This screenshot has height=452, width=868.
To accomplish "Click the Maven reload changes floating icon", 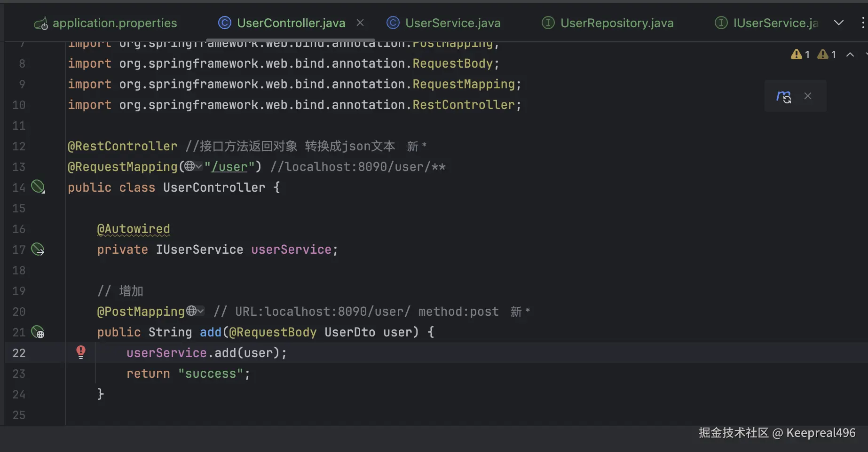I will pyautogui.click(x=783, y=96).
